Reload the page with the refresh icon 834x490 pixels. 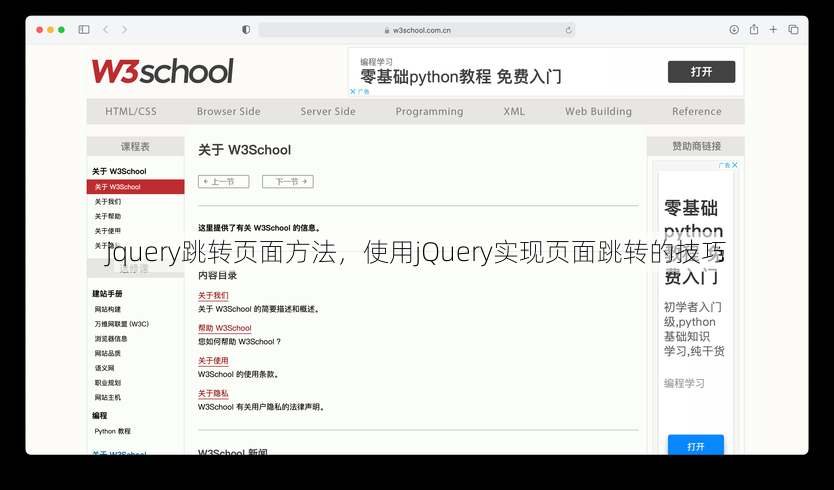pyautogui.click(x=569, y=30)
